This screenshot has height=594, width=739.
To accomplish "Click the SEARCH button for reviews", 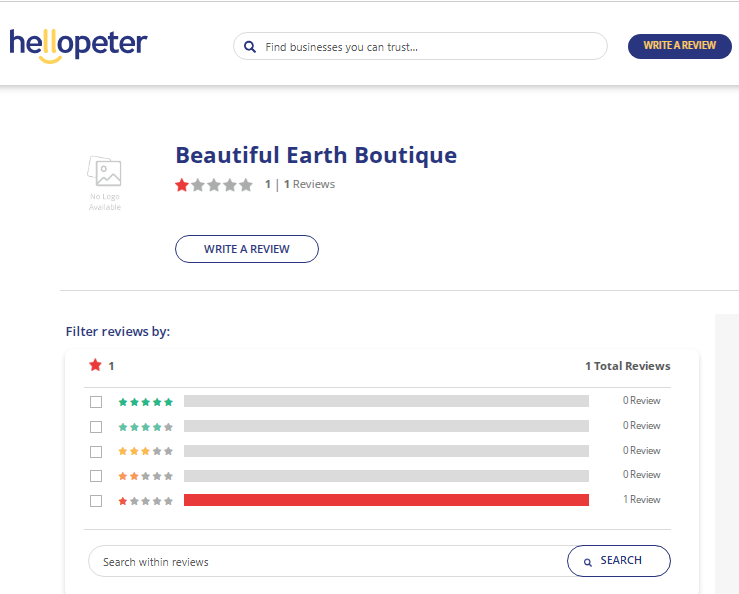I will 619,561.
